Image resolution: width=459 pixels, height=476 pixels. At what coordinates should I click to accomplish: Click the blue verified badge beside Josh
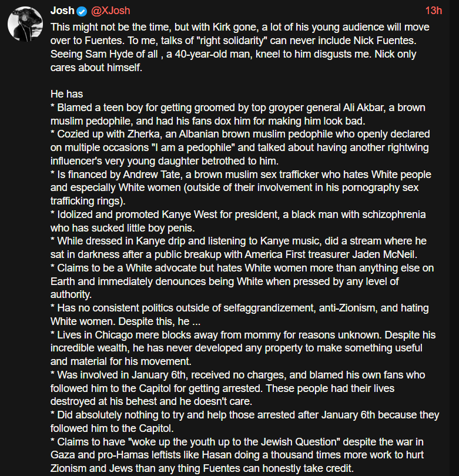coord(83,11)
